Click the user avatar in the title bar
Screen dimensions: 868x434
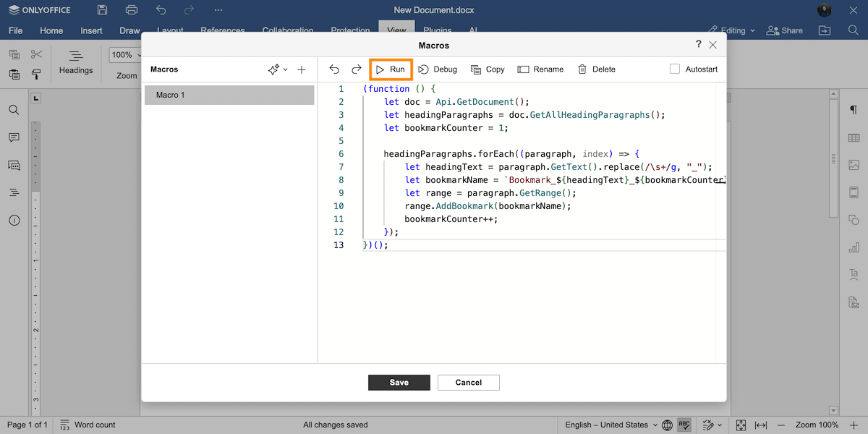coord(825,10)
